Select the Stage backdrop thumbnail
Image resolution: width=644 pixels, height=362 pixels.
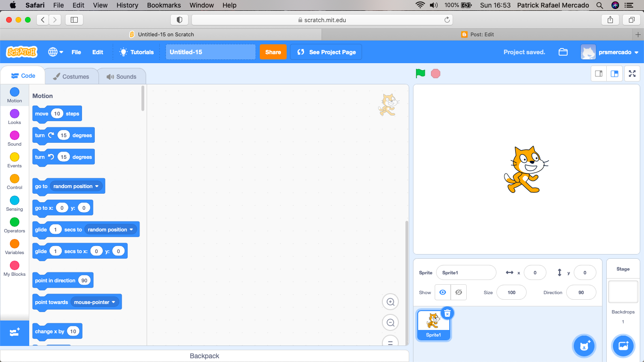coord(623,292)
